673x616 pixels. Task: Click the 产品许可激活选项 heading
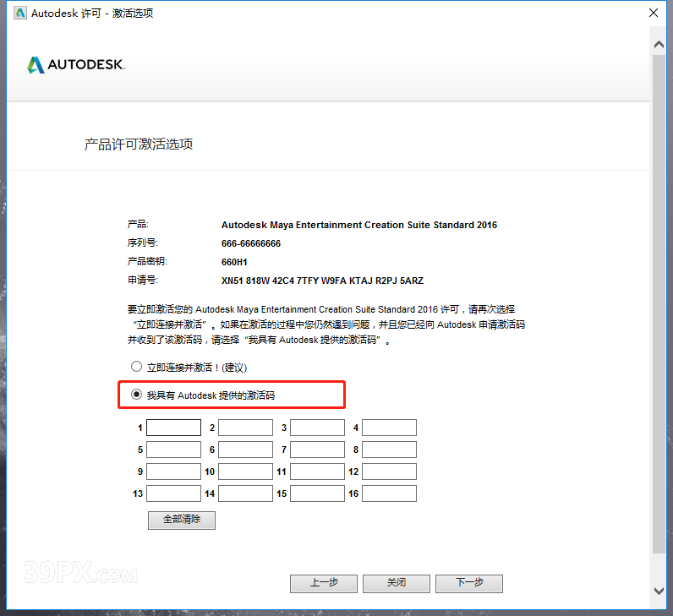pos(139,144)
